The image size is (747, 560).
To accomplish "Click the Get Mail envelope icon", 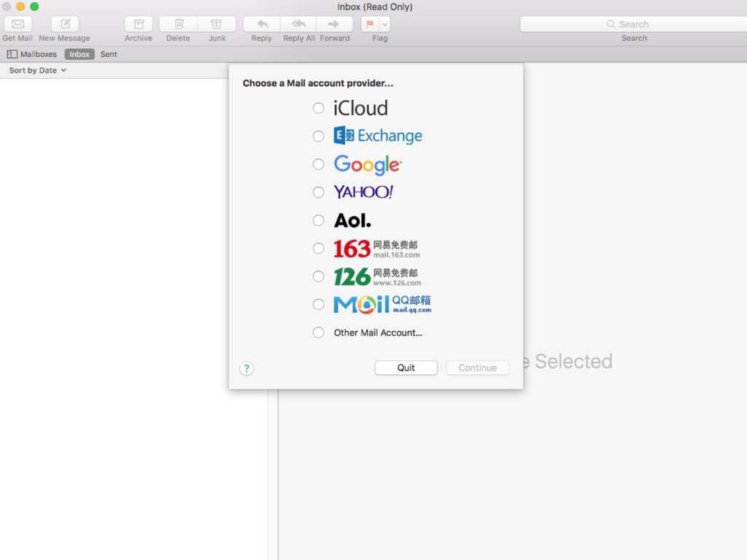I will pyautogui.click(x=18, y=24).
